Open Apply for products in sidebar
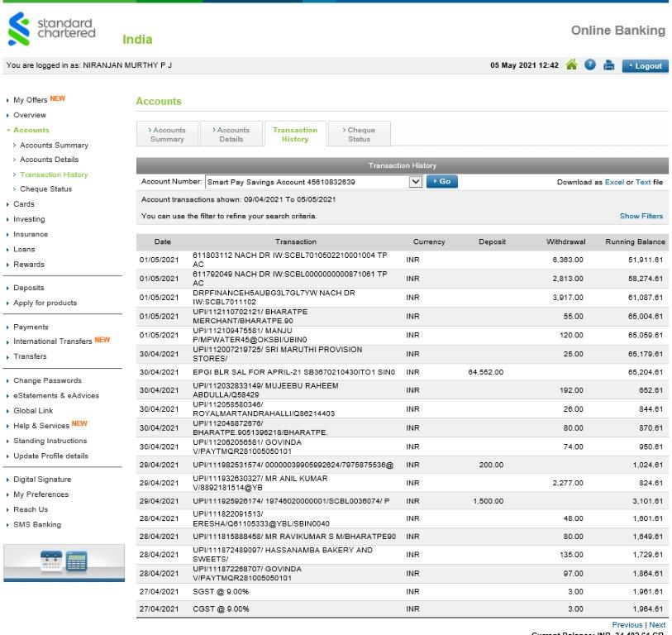 point(45,303)
